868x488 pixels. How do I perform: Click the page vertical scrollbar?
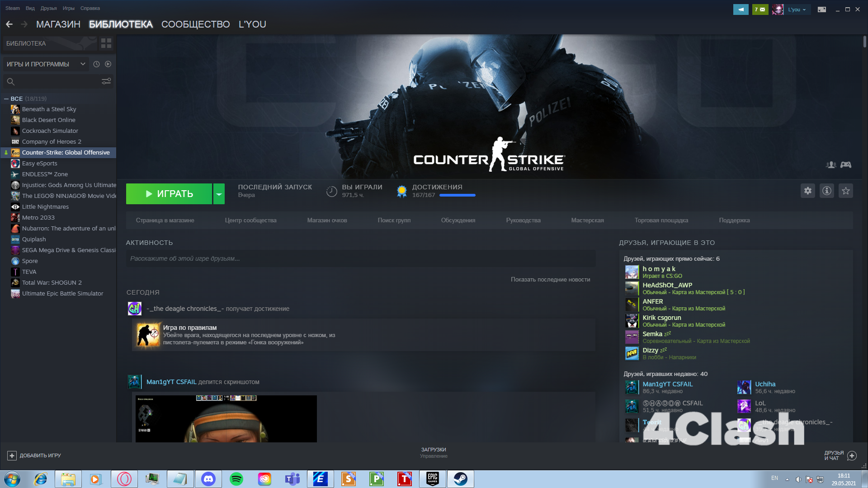(x=864, y=41)
